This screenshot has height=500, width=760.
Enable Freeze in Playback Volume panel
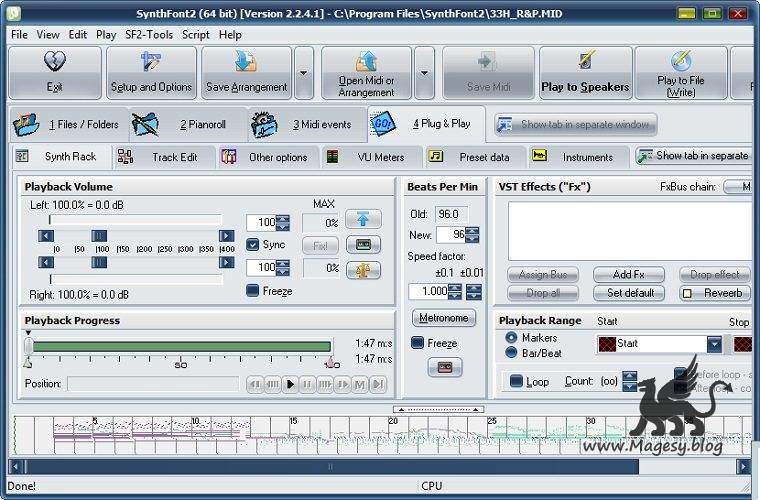[253, 291]
